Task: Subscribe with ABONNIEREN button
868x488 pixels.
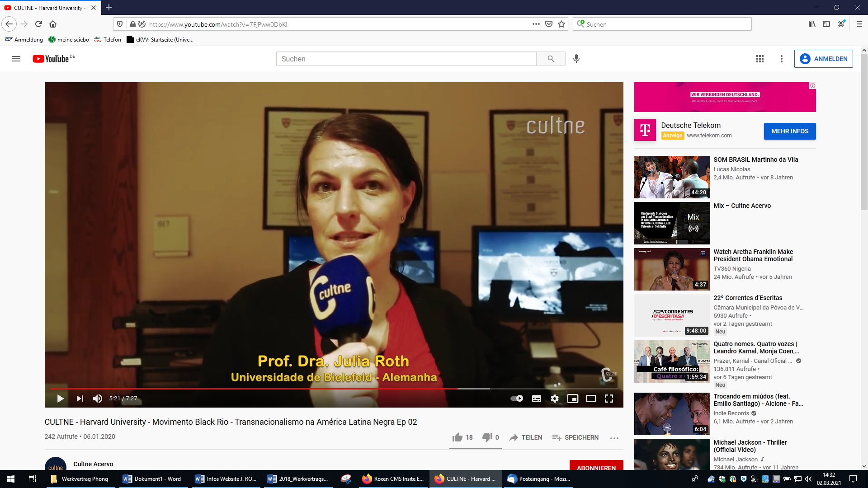Action: (596, 465)
